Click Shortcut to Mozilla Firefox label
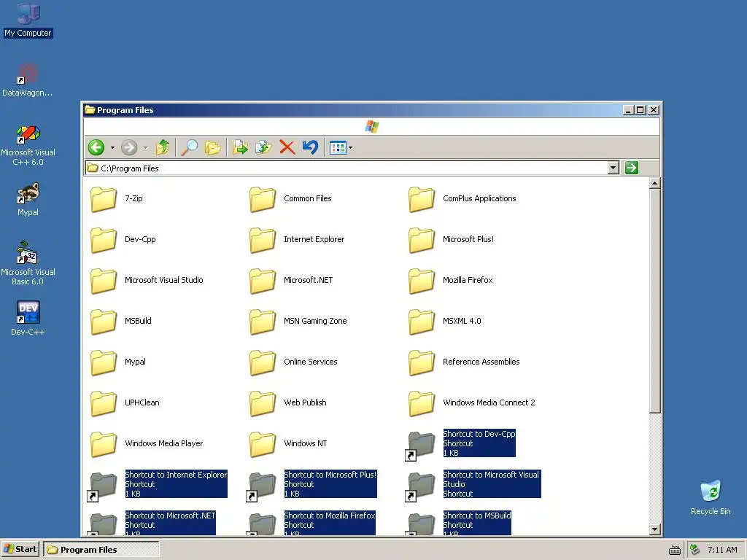 (330, 516)
